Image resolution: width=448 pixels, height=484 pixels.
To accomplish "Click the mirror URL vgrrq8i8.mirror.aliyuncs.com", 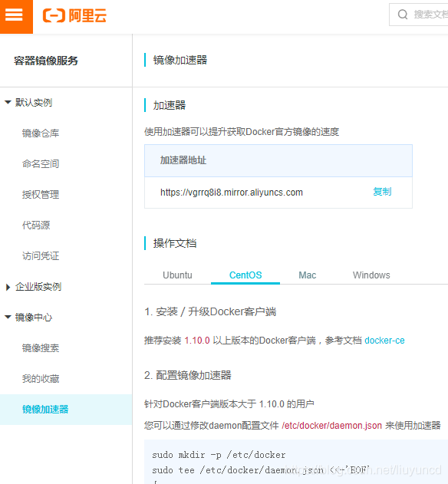I will (x=231, y=193).
